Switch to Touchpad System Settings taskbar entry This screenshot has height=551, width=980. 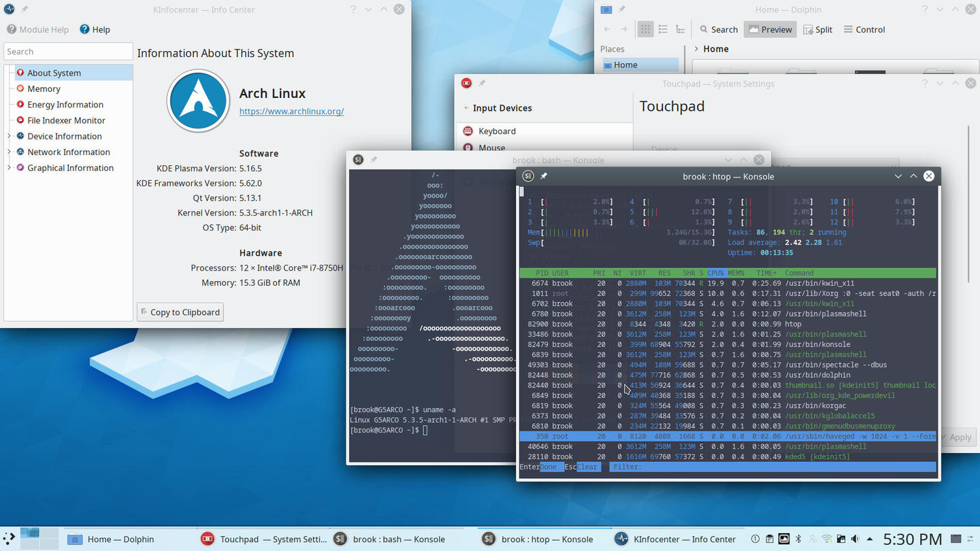(x=264, y=539)
